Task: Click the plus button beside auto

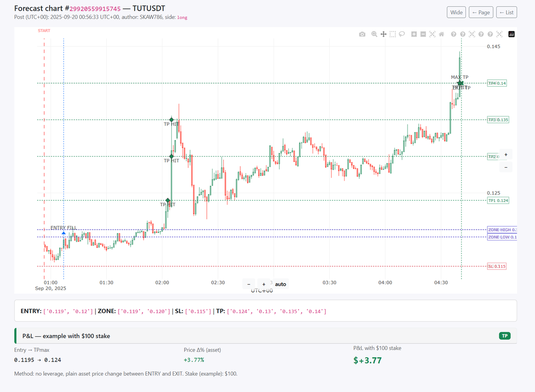Action: pos(264,284)
